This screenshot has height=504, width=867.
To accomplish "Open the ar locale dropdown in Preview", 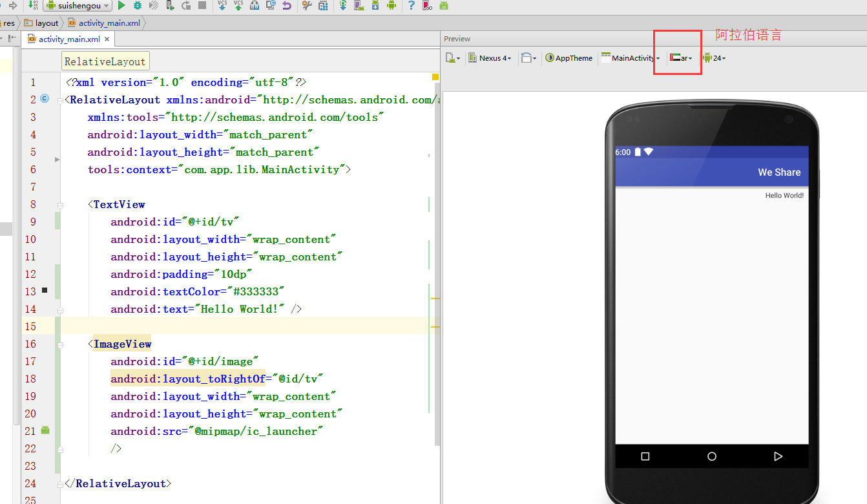I will [x=682, y=58].
